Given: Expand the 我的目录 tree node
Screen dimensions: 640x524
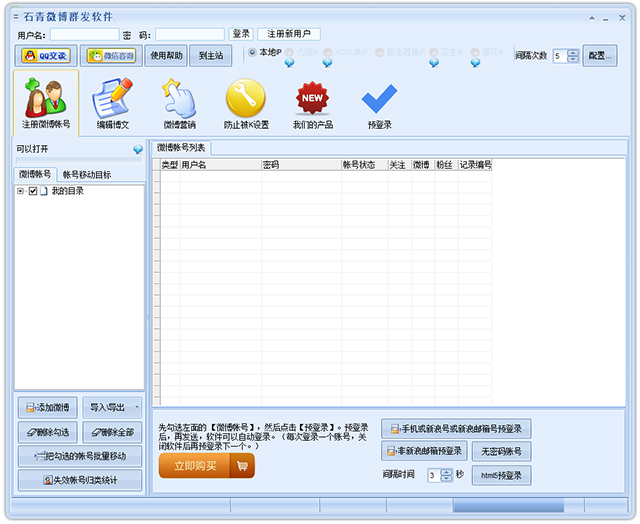Looking at the screenshot, I should (x=20, y=191).
